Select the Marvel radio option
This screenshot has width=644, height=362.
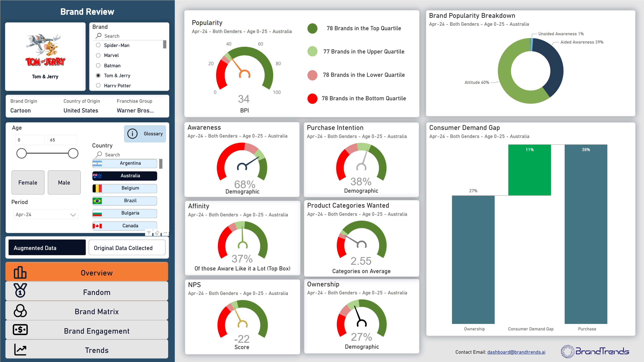click(98, 55)
